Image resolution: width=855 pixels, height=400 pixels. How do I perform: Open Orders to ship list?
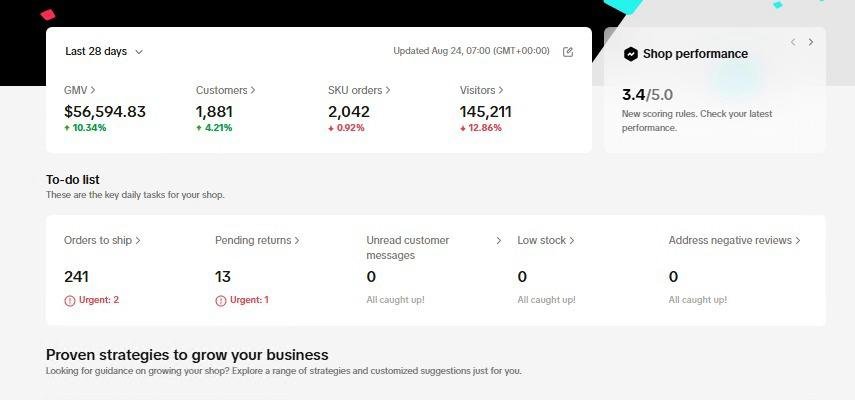pos(103,240)
